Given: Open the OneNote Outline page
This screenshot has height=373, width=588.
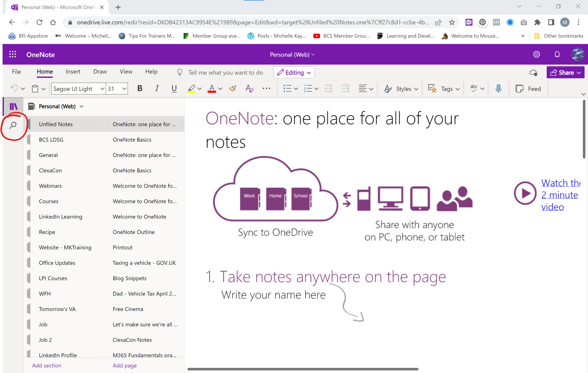Looking at the screenshot, I should coord(144,232).
